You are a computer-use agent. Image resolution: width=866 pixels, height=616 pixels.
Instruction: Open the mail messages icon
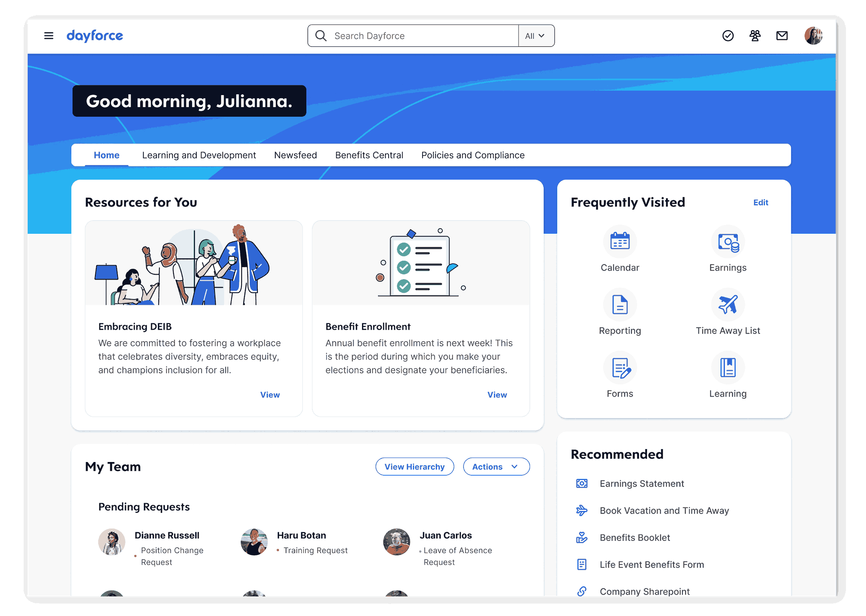pyautogui.click(x=782, y=36)
